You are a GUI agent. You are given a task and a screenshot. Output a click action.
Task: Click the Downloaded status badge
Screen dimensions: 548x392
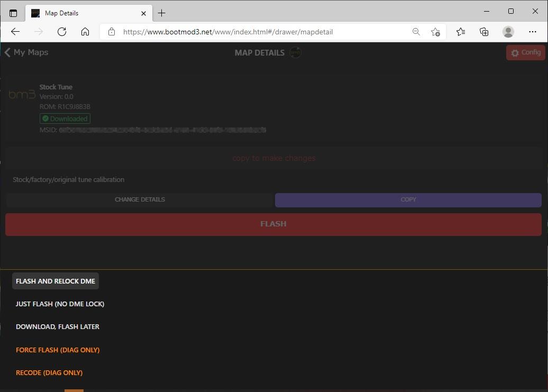(65, 119)
